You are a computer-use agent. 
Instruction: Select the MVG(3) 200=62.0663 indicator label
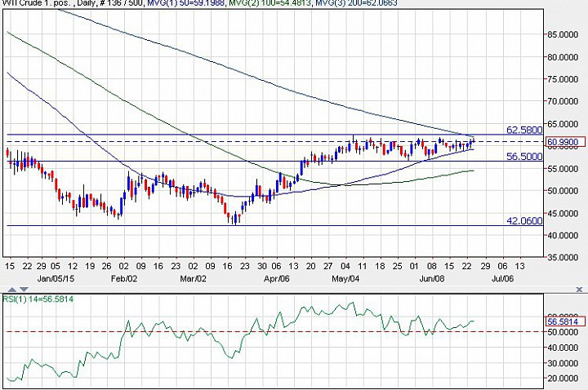tap(356, 3)
